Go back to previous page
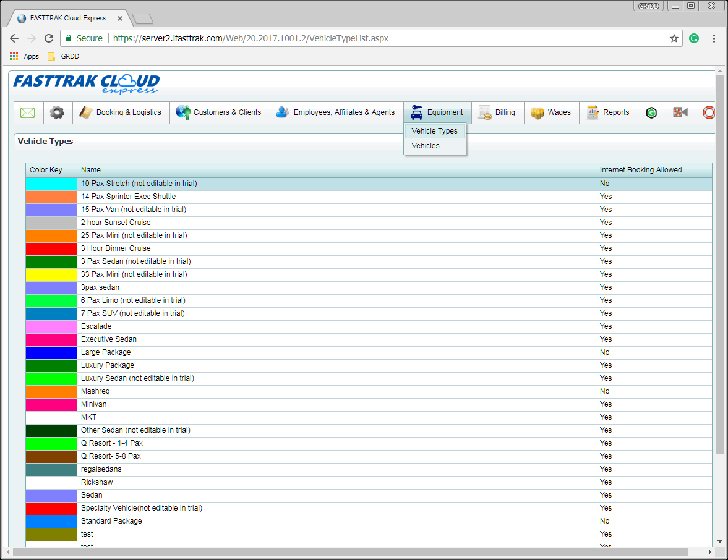This screenshot has height=560, width=728. pos(14,38)
